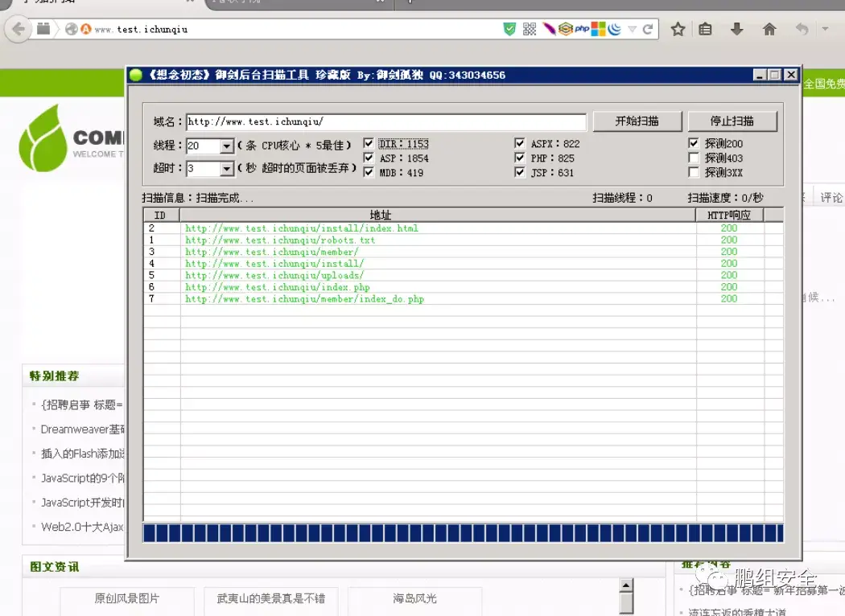
Task: Toggle the DIR: 1153 checkbox
Action: click(369, 143)
